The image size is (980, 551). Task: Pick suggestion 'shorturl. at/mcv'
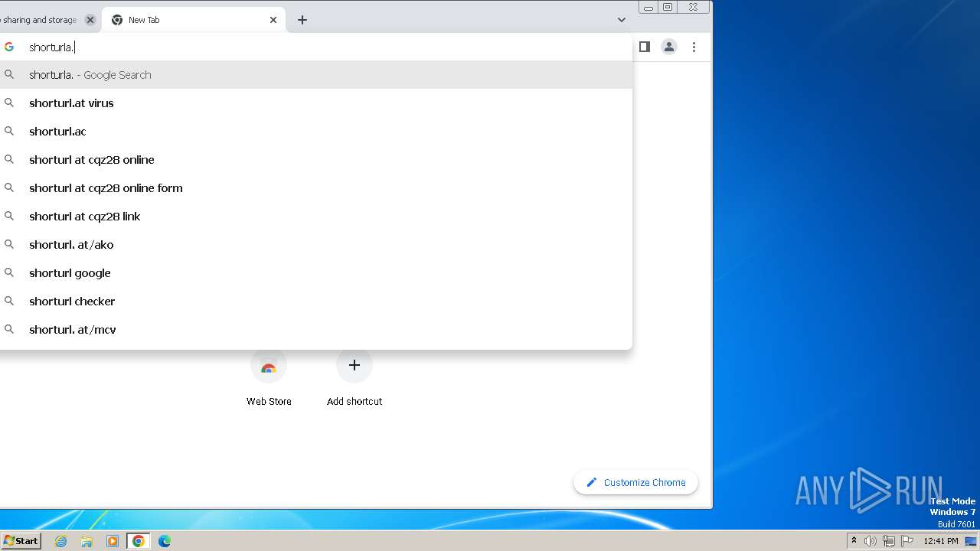pos(316,330)
